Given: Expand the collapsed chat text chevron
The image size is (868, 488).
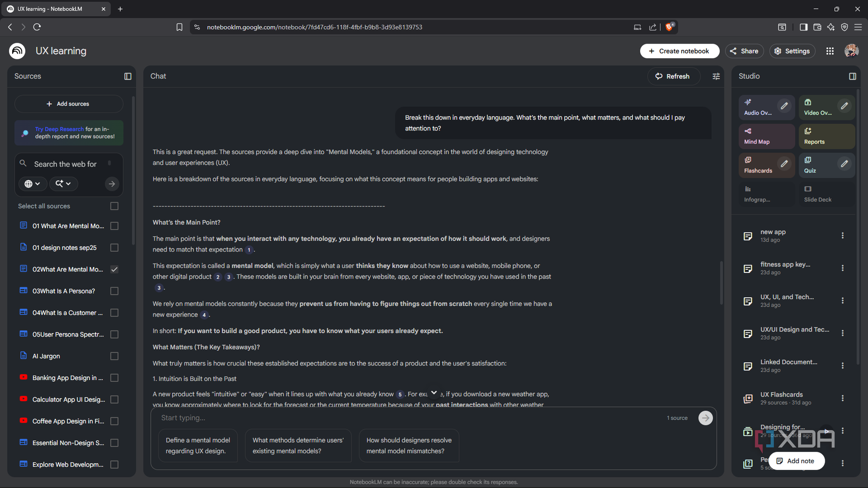Looking at the screenshot, I should click(434, 392).
